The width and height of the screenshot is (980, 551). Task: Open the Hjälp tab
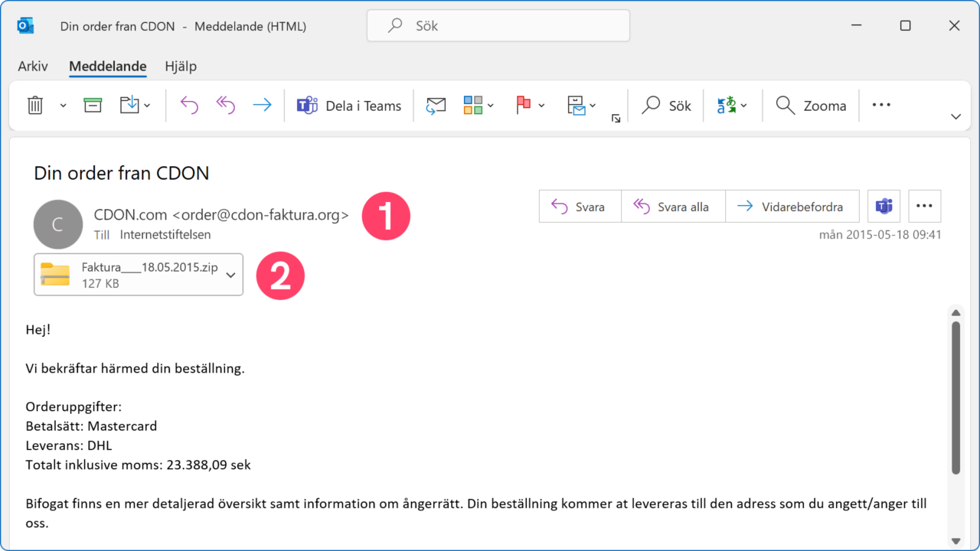click(181, 67)
